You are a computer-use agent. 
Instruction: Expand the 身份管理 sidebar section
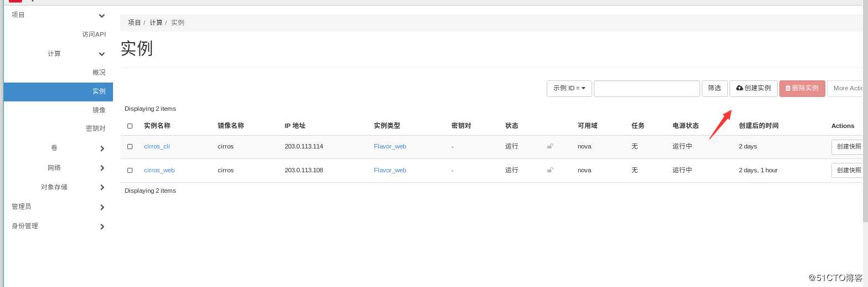point(102,226)
